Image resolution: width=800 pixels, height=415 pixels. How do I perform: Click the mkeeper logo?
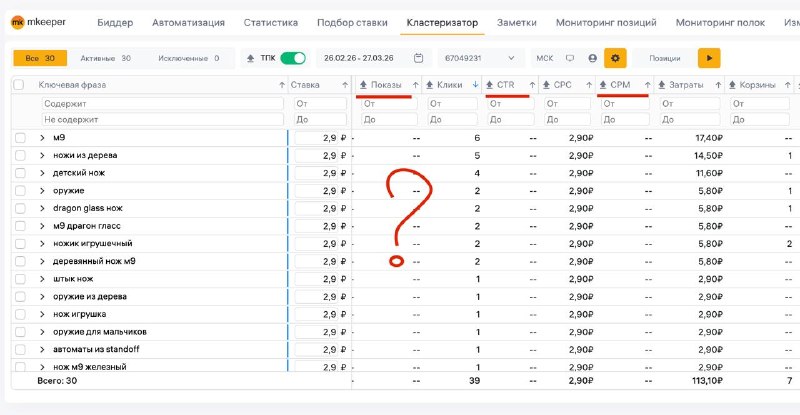tap(38, 22)
